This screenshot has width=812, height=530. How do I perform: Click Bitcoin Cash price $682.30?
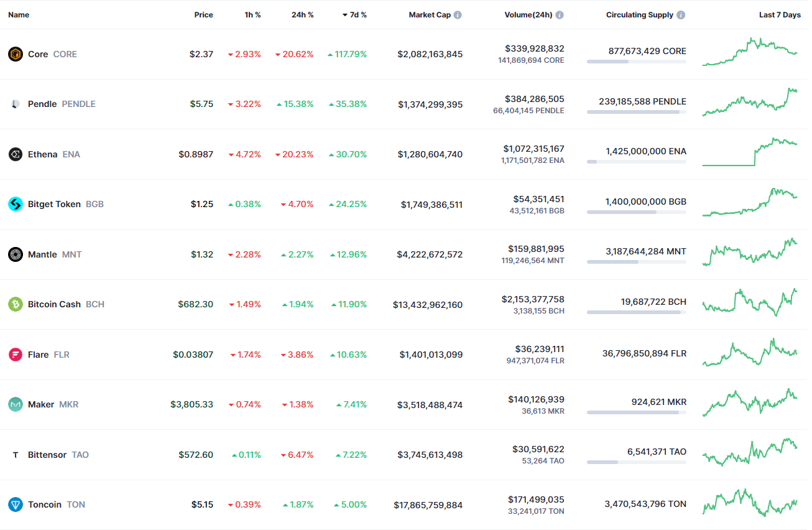pyautogui.click(x=196, y=304)
